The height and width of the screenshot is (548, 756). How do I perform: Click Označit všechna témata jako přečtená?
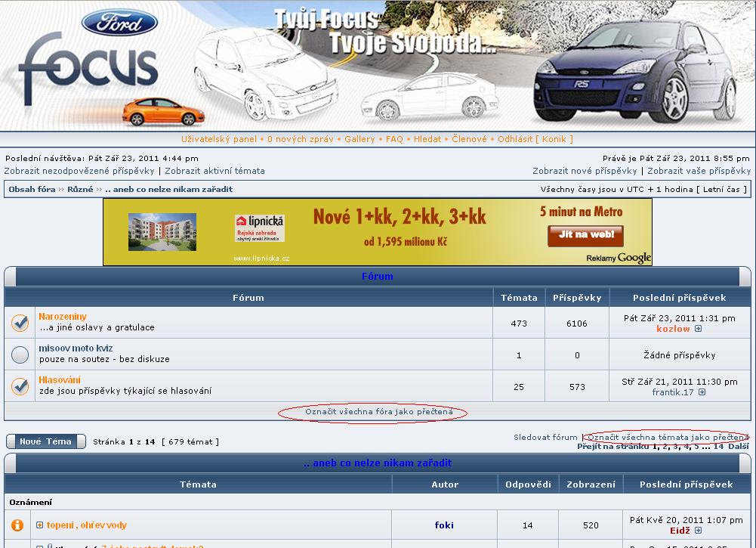[668, 437]
